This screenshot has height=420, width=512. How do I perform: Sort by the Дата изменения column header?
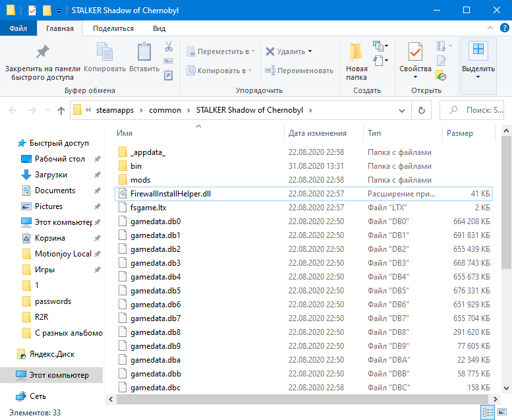click(324, 133)
